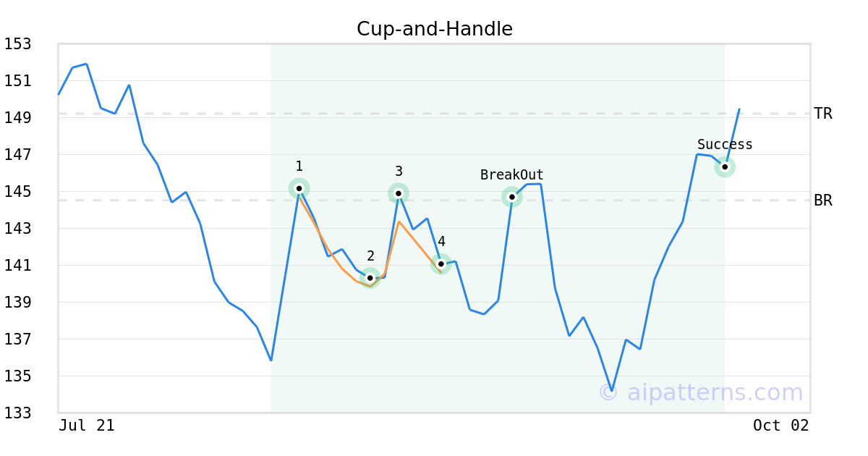Screen dimensions: 868x456
Task: Click the Success point marker
Action: click(725, 167)
